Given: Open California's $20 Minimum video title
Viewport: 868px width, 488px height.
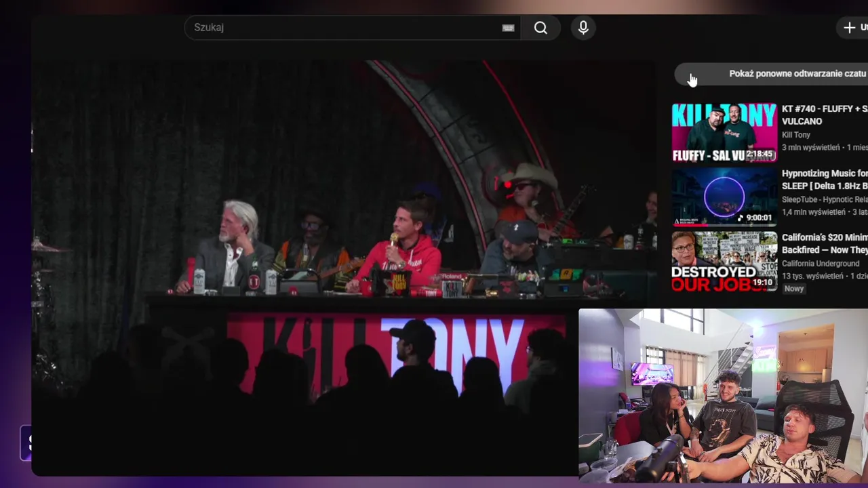Looking at the screenshot, I should (x=825, y=244).
